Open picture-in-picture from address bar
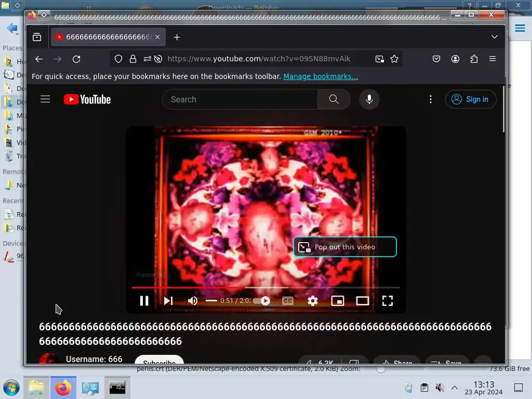The height and width of the screenshot is (399, 532). pyautogui.click(x=380, y=59)
